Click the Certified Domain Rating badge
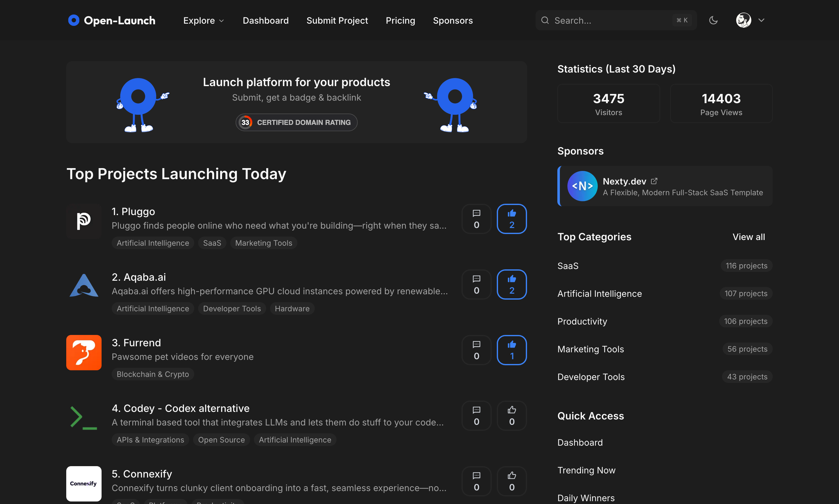839x504 pixels. point(296,122)
